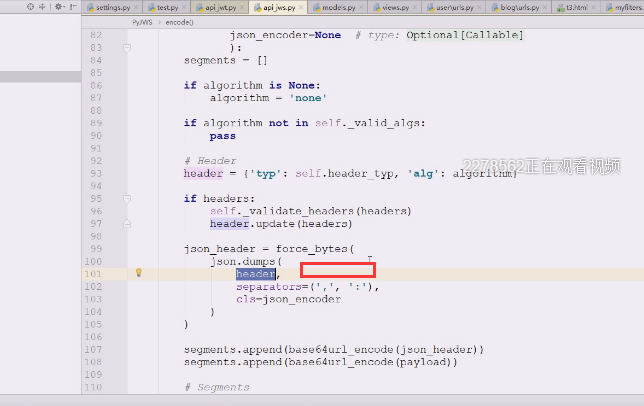Close the settings.py tab
The width and height of the screenshot is (644, 406).
[136, 7]
